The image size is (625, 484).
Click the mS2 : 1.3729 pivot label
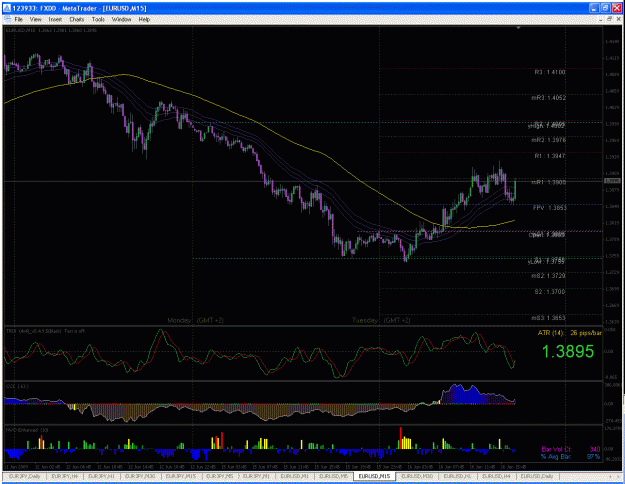coord(548,275)
